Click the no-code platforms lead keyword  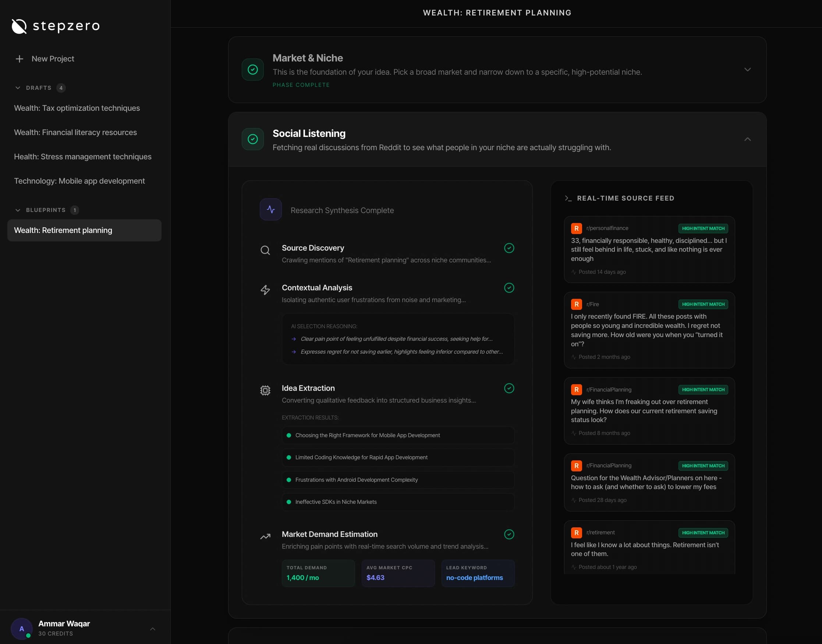tap(474, 577)
